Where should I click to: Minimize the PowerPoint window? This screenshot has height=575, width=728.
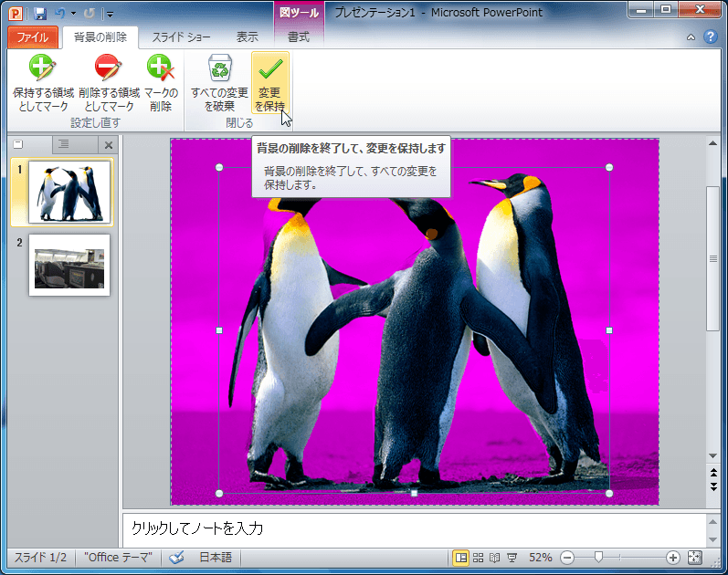(x=642, y=9)
